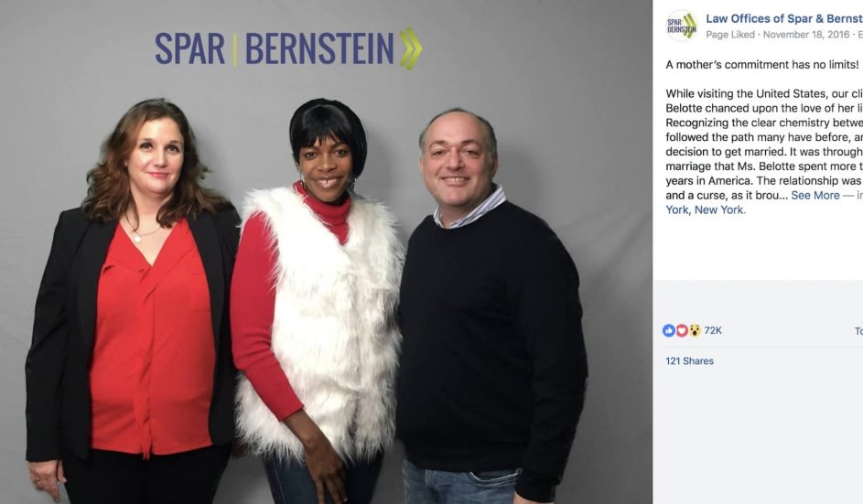This screenshot has height=504, width=863.
Task: Click the red Love heart reaction icon
Action: tap(682, 330)
